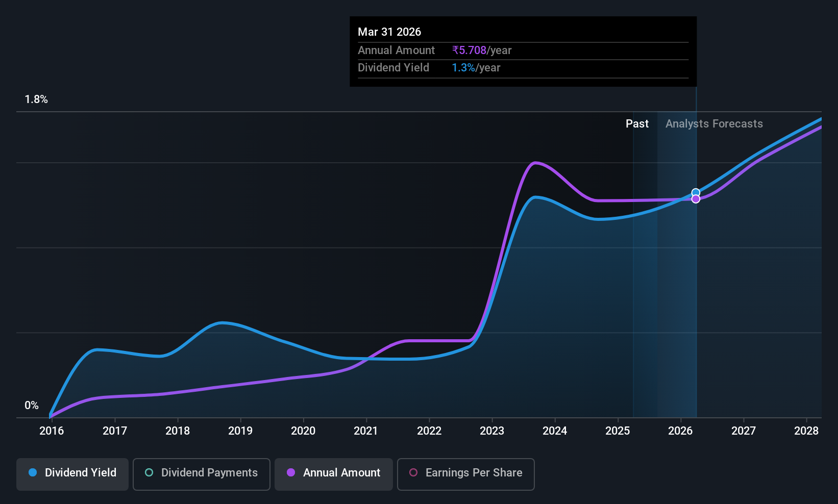
Task: Click the Analysts Forecasts label
Action: click(x=714, y=124)
